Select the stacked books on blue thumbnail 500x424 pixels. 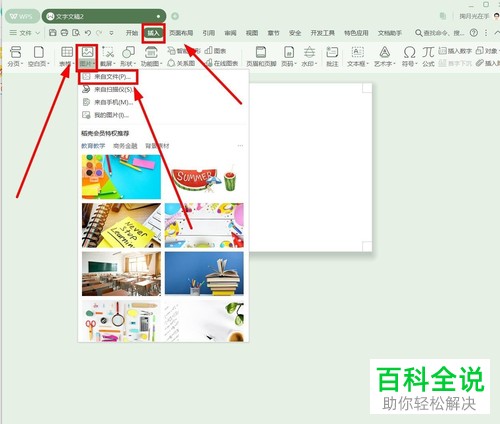204,274
